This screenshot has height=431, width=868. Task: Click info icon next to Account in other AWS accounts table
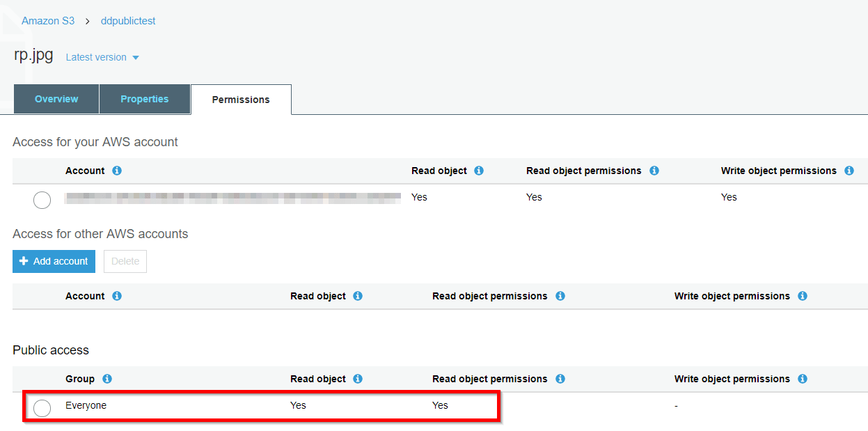coord(117,296)
